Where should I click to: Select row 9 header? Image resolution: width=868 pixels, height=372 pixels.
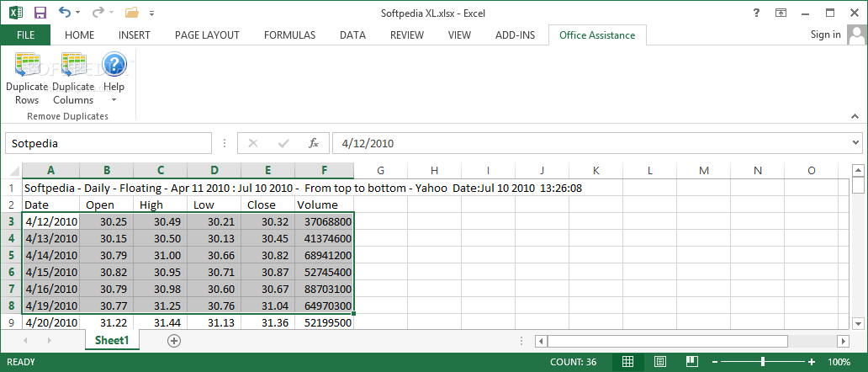11,322
